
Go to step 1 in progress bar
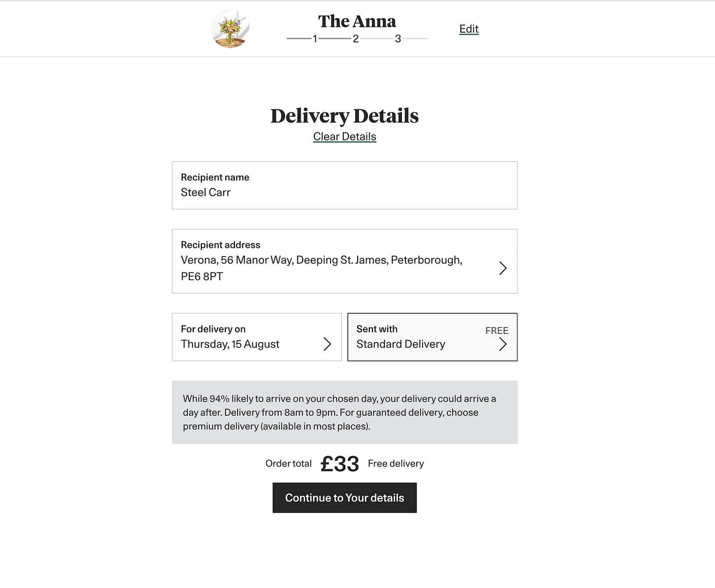tap(315, 39)
